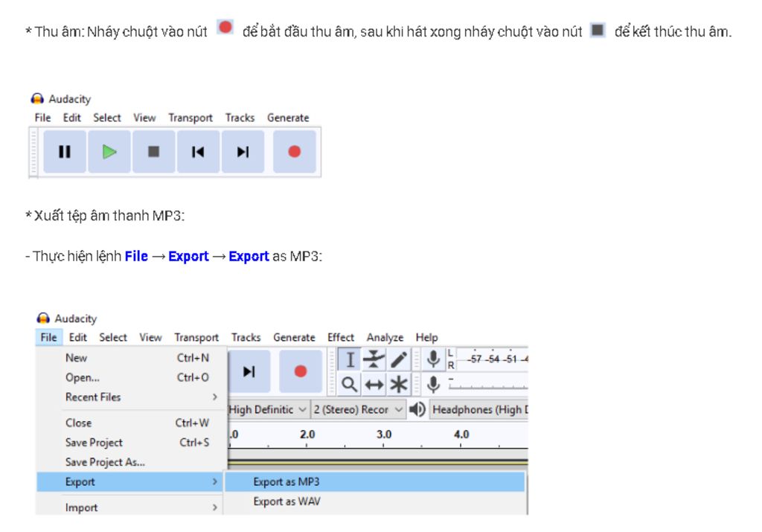Open View in the menu bar ending with Generate

pos(144,118)
